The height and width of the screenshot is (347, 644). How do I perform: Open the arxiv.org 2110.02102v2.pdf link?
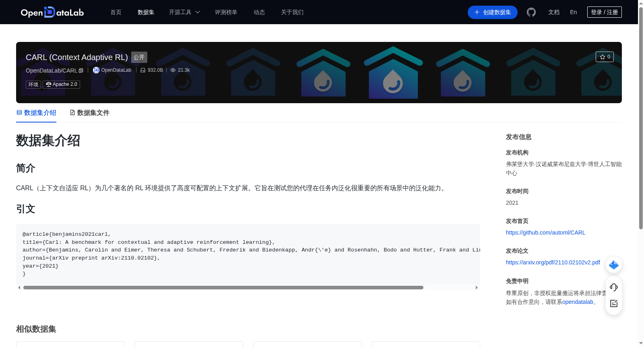click(553, 262)
